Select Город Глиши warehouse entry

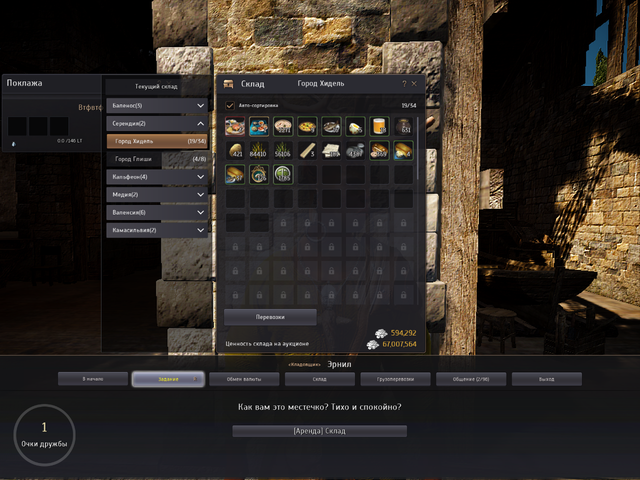click(x=157, y=159)
